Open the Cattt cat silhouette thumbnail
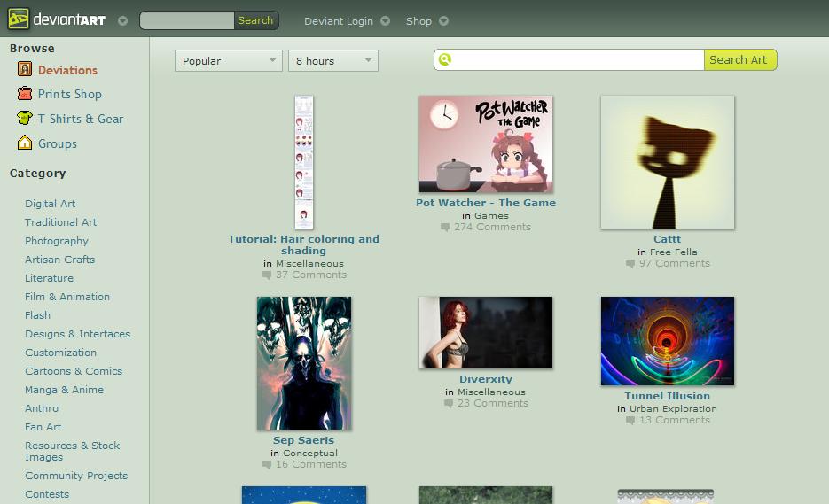Screen dimensions: 829x504 point(668,162)
